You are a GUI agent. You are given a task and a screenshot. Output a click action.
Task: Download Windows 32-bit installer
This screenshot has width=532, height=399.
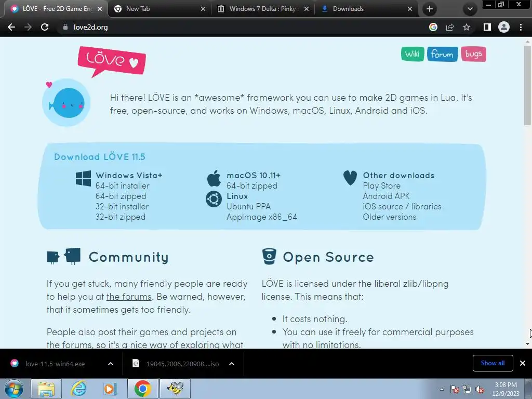click(122, 207)
